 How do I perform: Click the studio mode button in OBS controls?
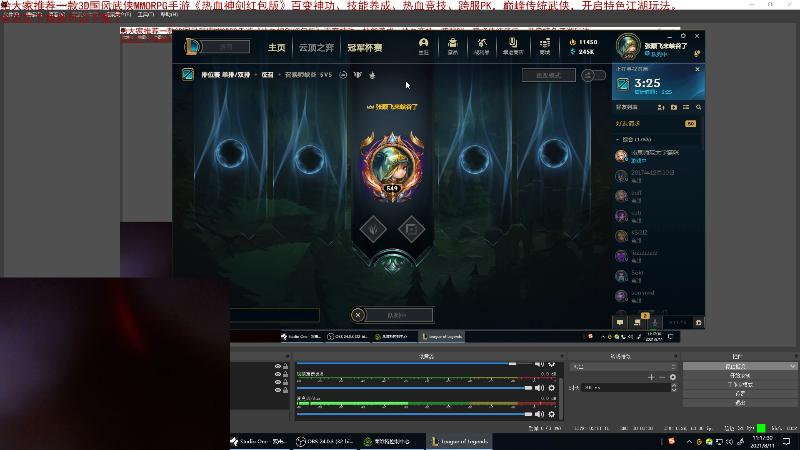coord(740,385)
